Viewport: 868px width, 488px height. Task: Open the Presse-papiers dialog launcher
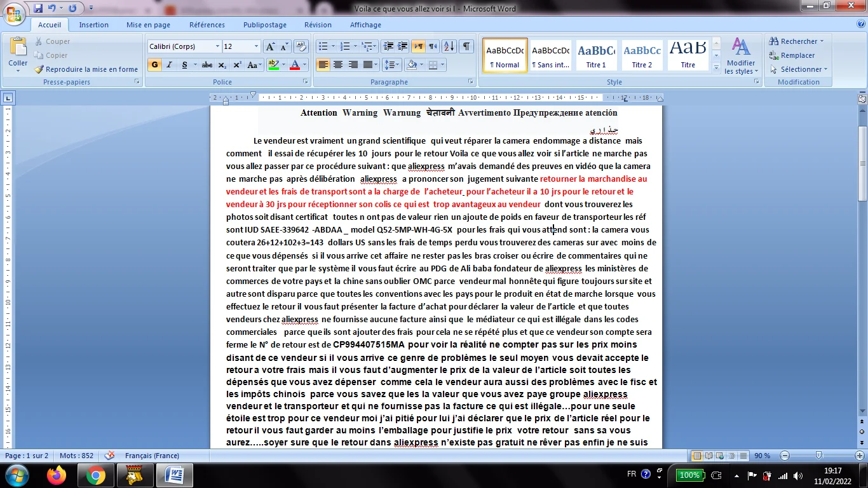(137, 82)
